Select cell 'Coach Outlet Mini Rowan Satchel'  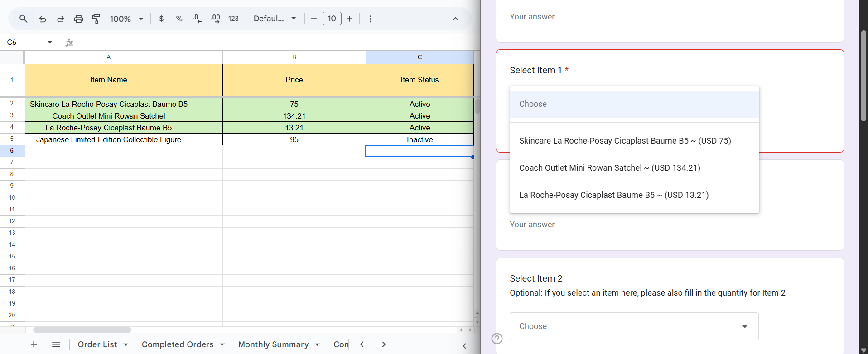point(124,116)
